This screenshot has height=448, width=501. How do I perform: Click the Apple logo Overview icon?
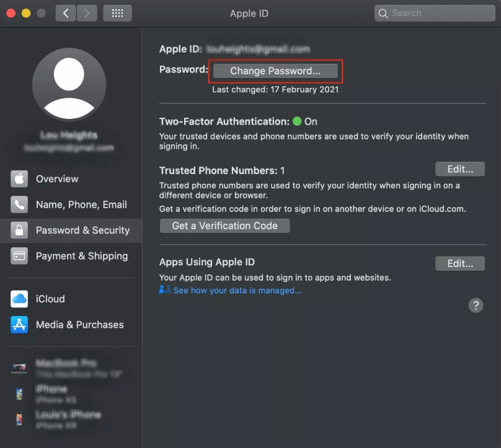click(x=19, y=179)
